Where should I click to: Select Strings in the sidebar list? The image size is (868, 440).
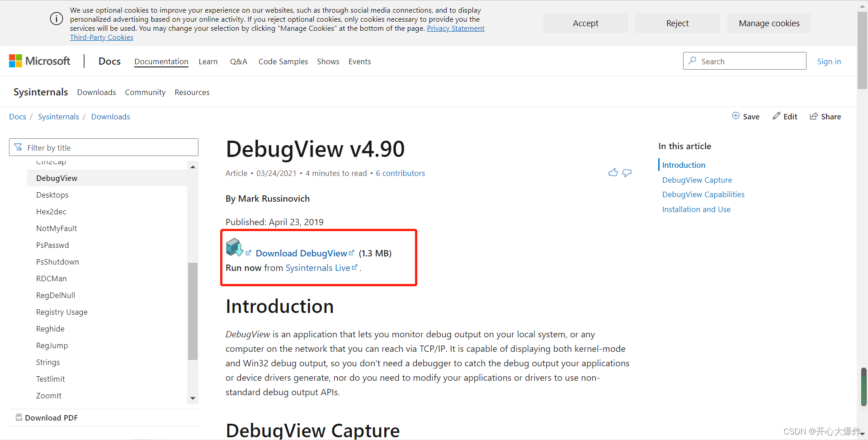(48, 362)
